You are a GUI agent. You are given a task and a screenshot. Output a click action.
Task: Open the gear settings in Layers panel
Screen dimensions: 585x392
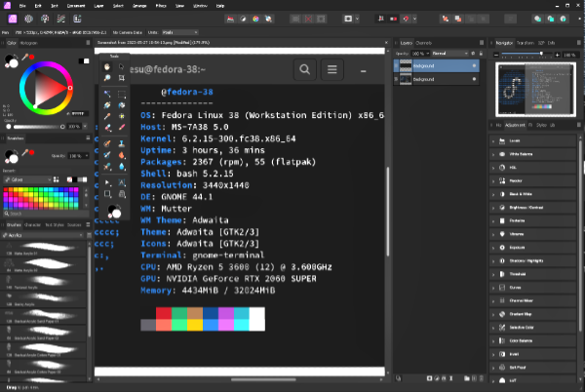point(473,54)
